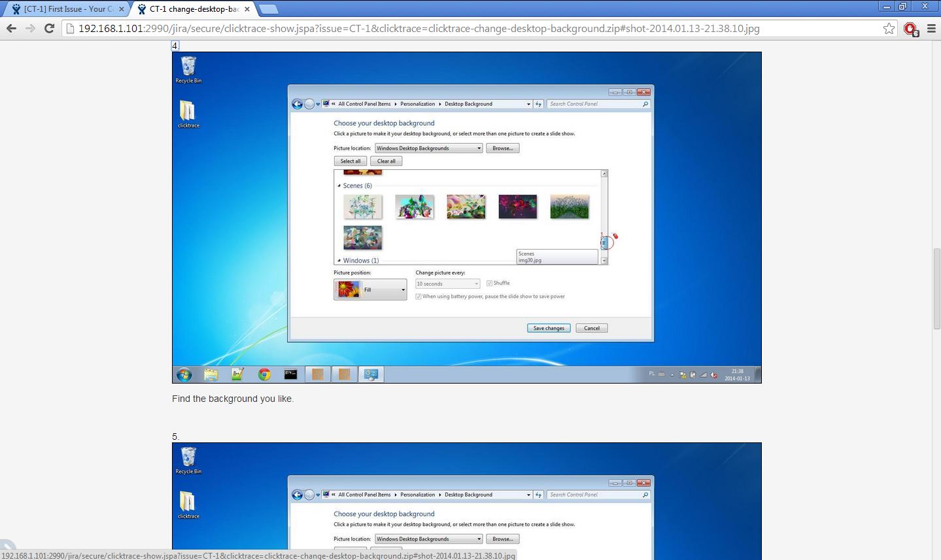941x560 pixels.
Task: Pick the dark red bokeh thumbnail in Scenes
Action: click(x=518, y=206)
